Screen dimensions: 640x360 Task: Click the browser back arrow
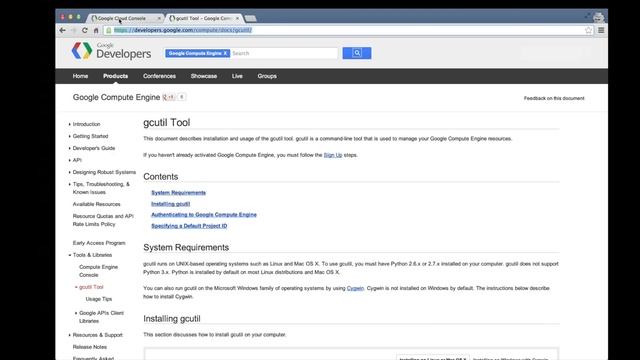pyautogui.click(x=62, y=30)
